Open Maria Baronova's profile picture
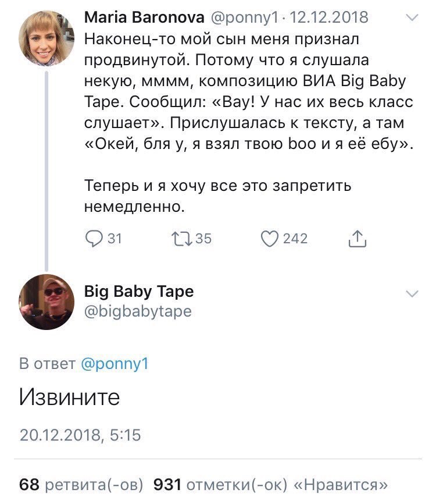Image resolution: width=436 pixels, height=504 pixels. pyautogui.click(x=47, y=38)
